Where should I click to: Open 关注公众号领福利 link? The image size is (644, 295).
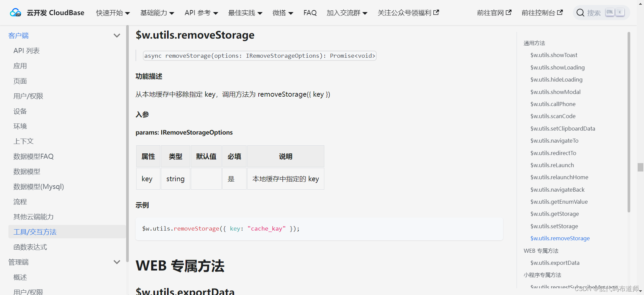tap(408, 13)
